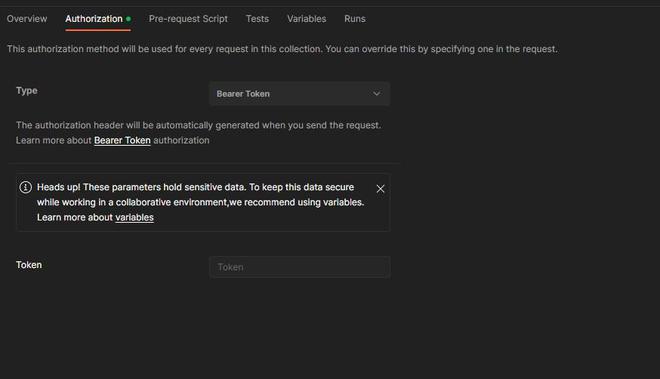
Task: Open the Bearer Token type dropdown
Action: 299,94
